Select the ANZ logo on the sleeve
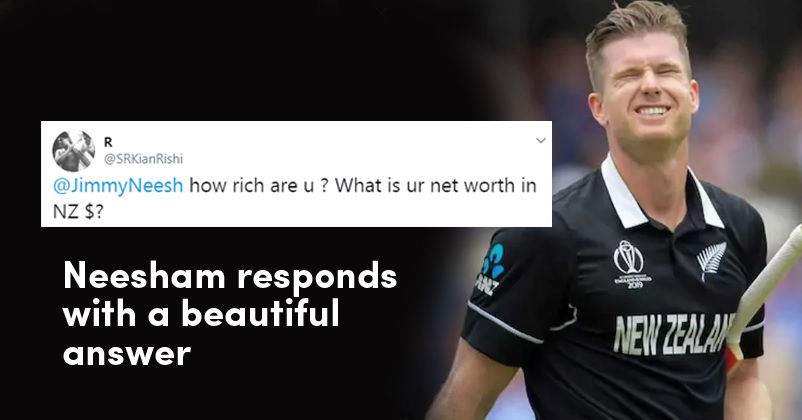Image resolution: width=802 pixels, height=420 pixels. (491, 268)
